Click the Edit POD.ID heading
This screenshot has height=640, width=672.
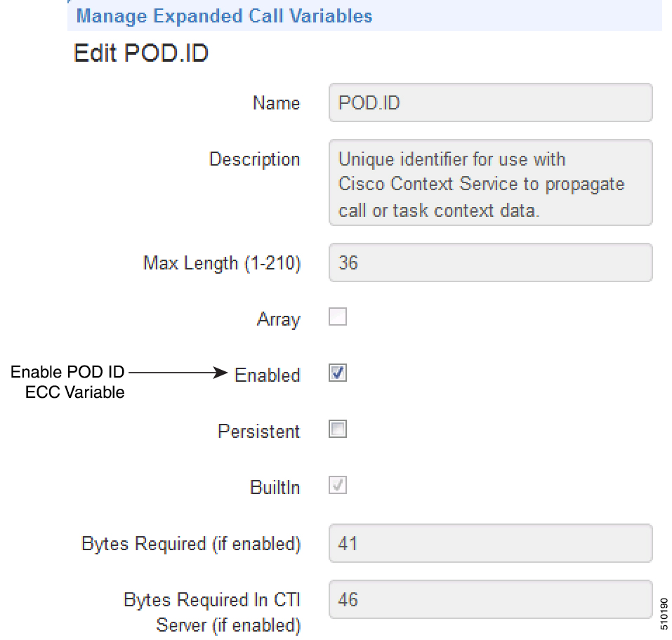click(x=141, y=54)
